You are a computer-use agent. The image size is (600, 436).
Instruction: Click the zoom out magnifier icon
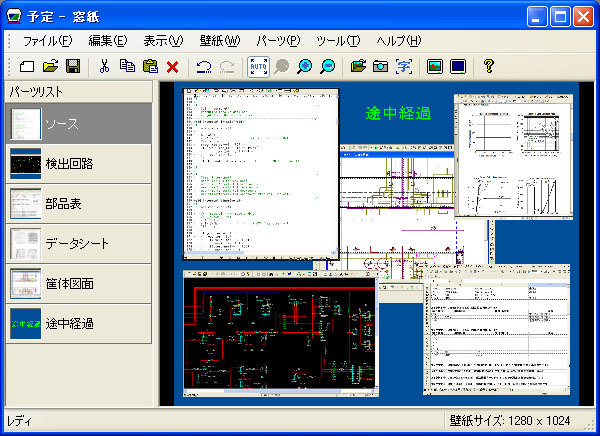coord(326,67)
